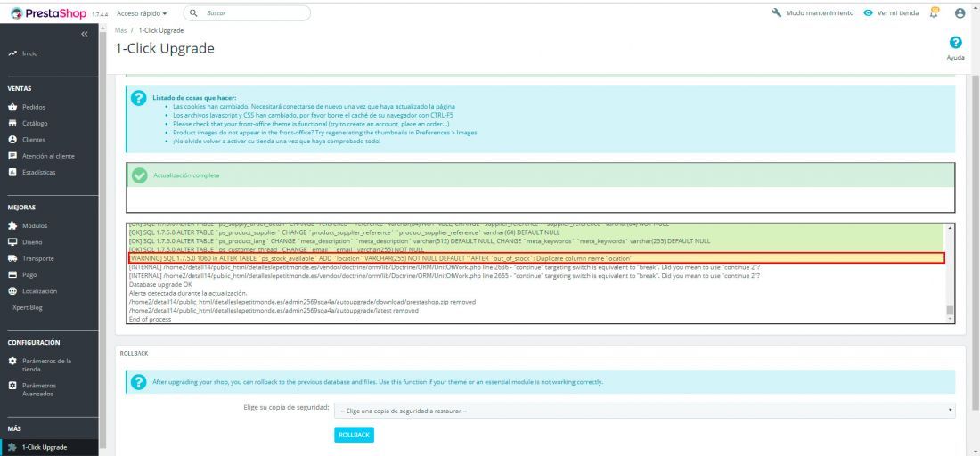
Task: Click the Pedidos basket icon
Action: pos(12,108)
